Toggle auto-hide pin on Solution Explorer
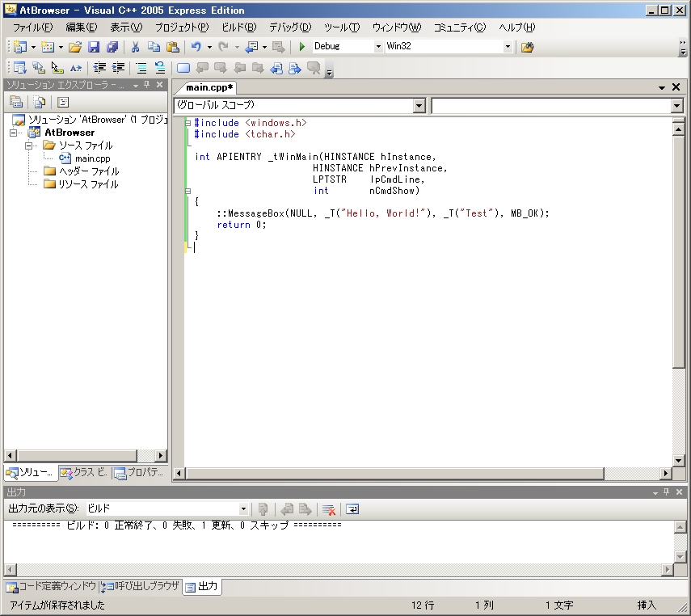Screen dimensions: 691x616 point(147,84)
